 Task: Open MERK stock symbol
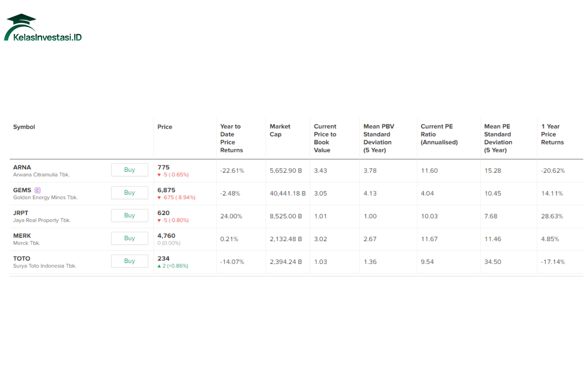[x=22, y=236]
